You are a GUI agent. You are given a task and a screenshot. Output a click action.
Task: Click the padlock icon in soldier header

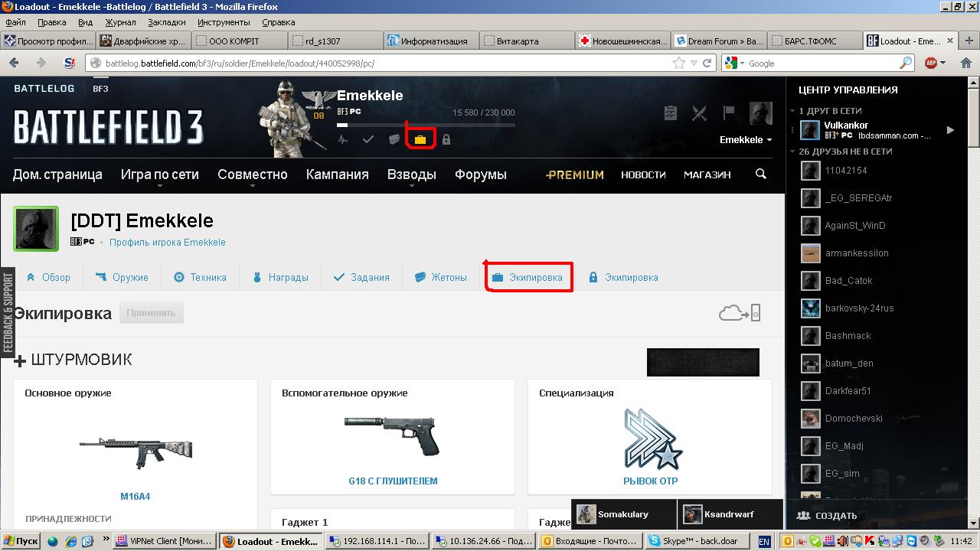(x=446, y=139)
